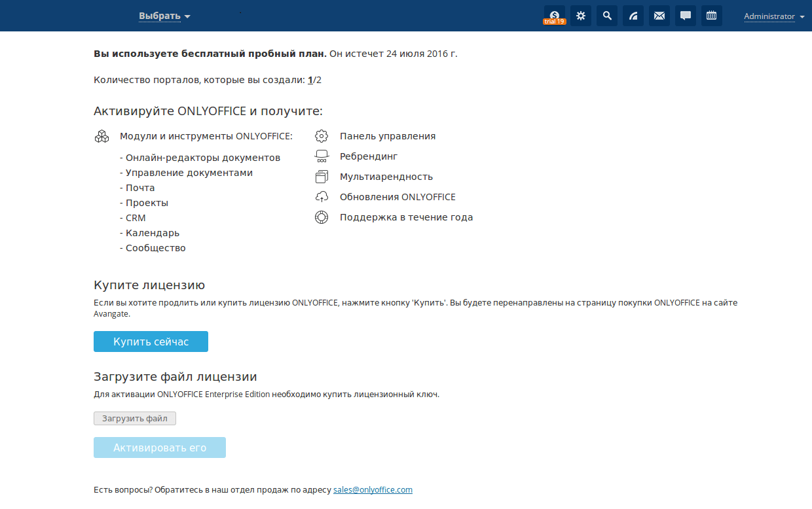Click the 'Проекты' list item
Viewport: 812px width, 509px height.
tap(147, 203)
